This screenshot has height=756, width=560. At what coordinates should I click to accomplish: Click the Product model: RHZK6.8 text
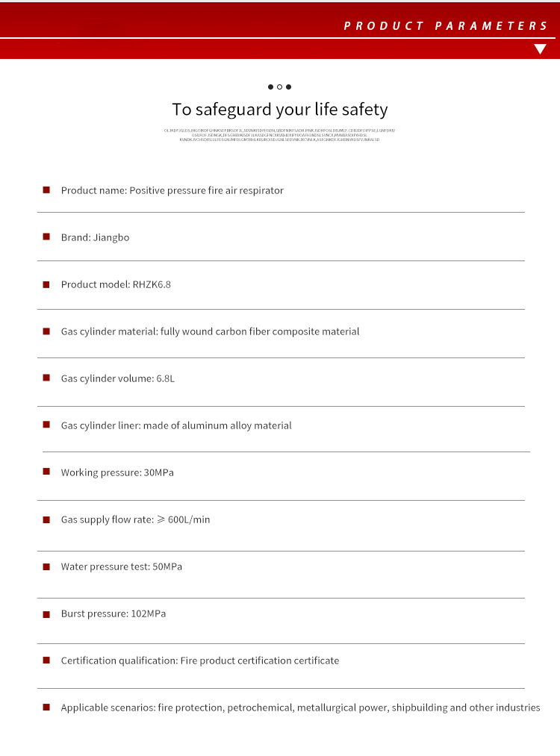[116, 284]
